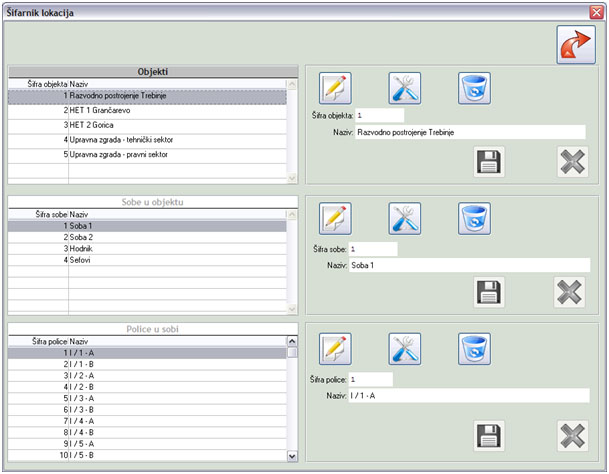Save the object with the floppy disk icon
Image resolution: width=609 pixels, height=474 pixels.
click(x=489, y=161)
